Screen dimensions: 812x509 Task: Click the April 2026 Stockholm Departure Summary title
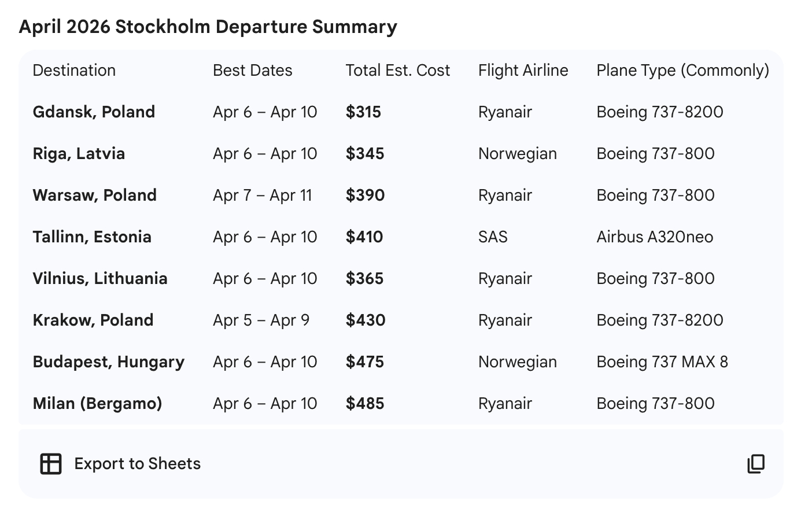click(x=208, y=27)
